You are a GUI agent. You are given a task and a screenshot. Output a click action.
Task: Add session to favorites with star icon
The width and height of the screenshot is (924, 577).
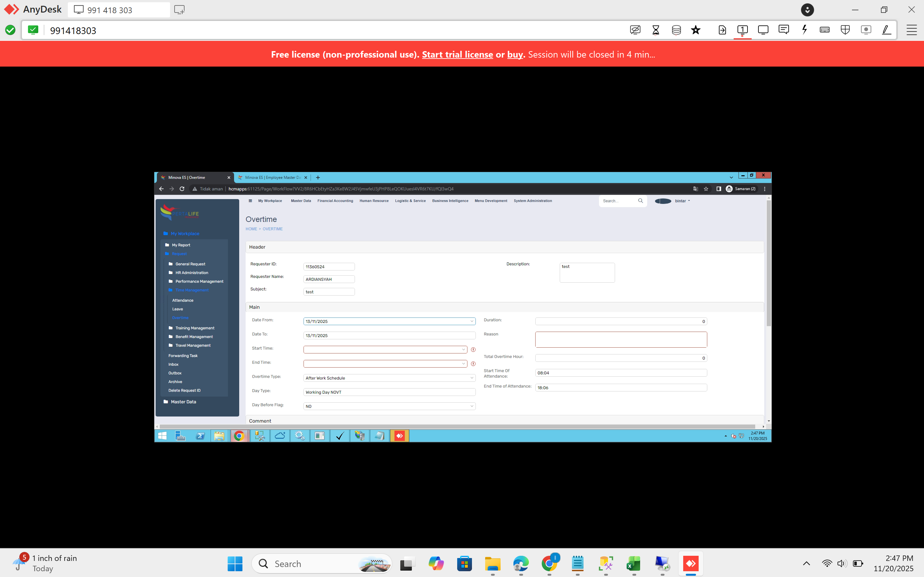click(x=696, y=30)
